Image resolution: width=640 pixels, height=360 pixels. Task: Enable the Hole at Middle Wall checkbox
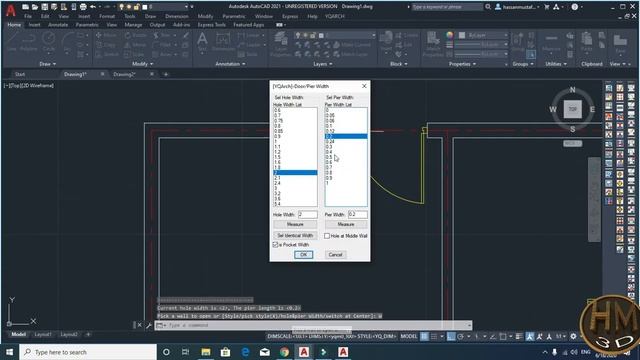tap(327, 236)
